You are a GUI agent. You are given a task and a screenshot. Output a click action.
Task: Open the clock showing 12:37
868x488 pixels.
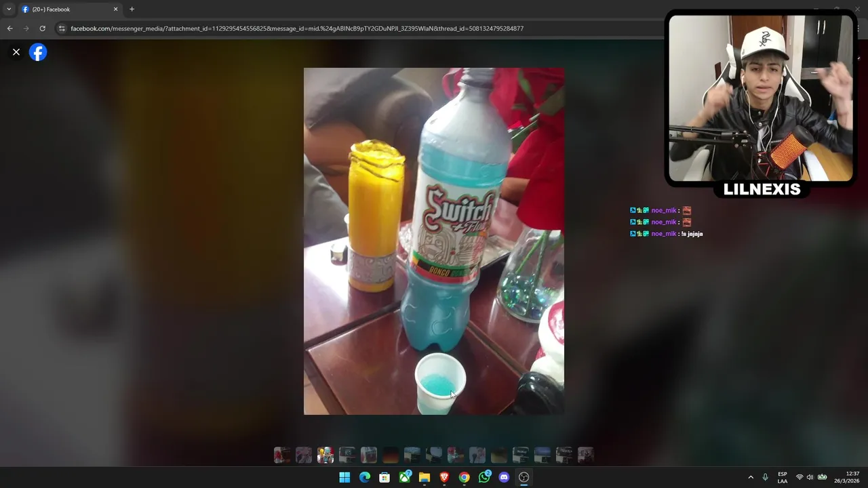(x=846, y=477)
